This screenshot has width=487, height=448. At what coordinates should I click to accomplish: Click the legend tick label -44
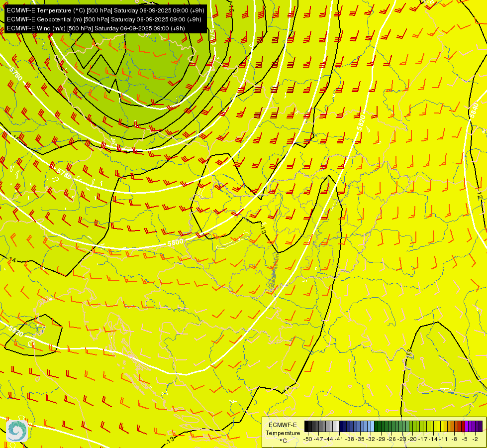(329, 439)
